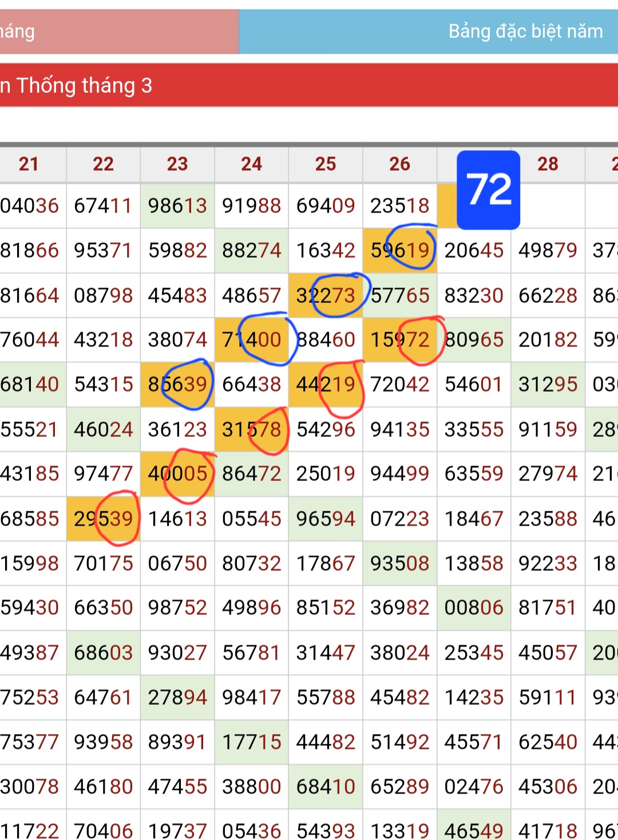Viewport: 618px width, 840px height.
Task: Click the green cell 80965
Action: 474,340
